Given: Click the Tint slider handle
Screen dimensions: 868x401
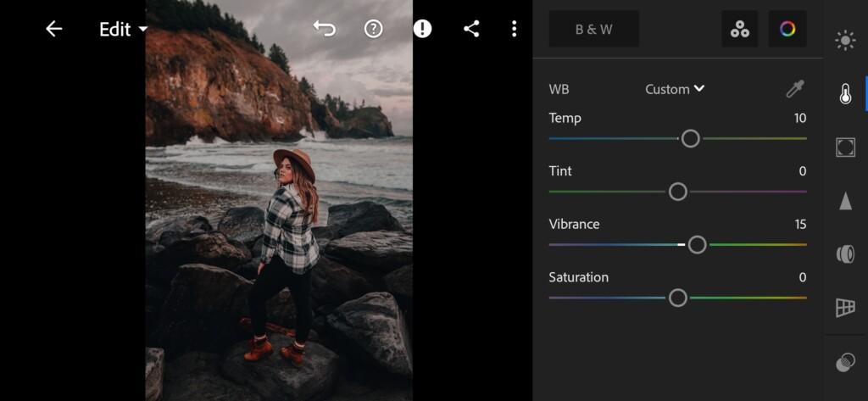Looking at the screenshot, I should pyautogui.click(x=677, y=192).
